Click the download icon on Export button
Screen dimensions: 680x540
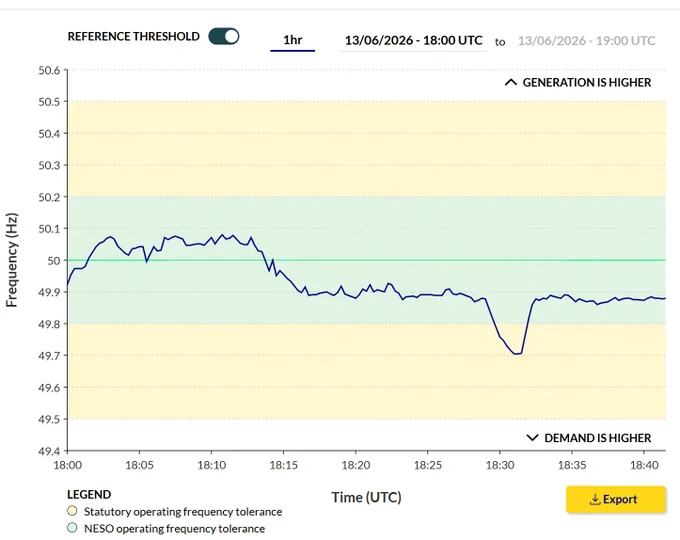[595, 500]
